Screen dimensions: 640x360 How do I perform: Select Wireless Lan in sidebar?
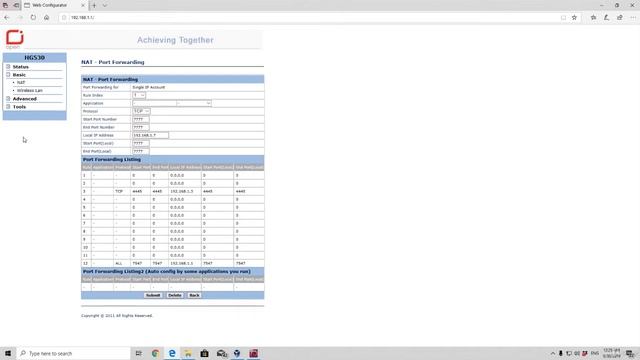[x=30, y=91]
